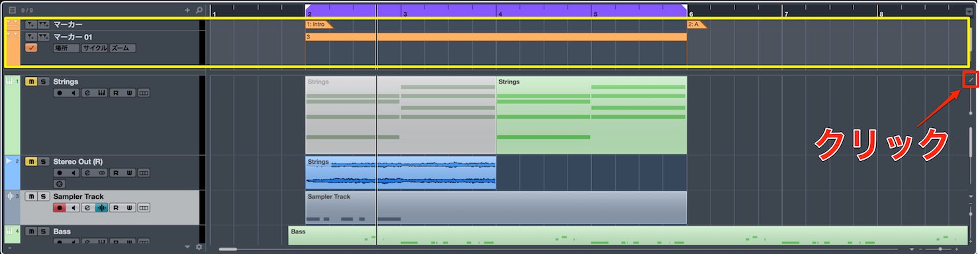Open divide track list button at top right

(x=971, y=80)
